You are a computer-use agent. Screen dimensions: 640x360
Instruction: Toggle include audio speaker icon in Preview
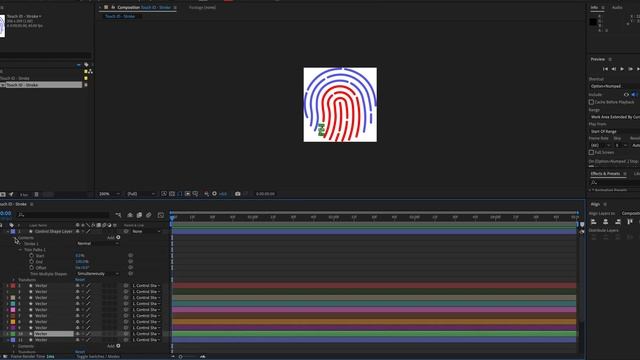click(x=634, y=95)
